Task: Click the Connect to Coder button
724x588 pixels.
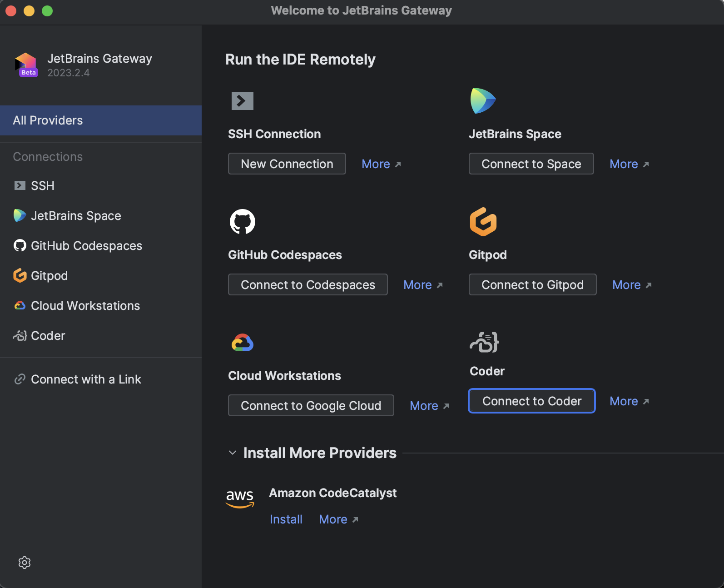Action: [x=531, y=401]
